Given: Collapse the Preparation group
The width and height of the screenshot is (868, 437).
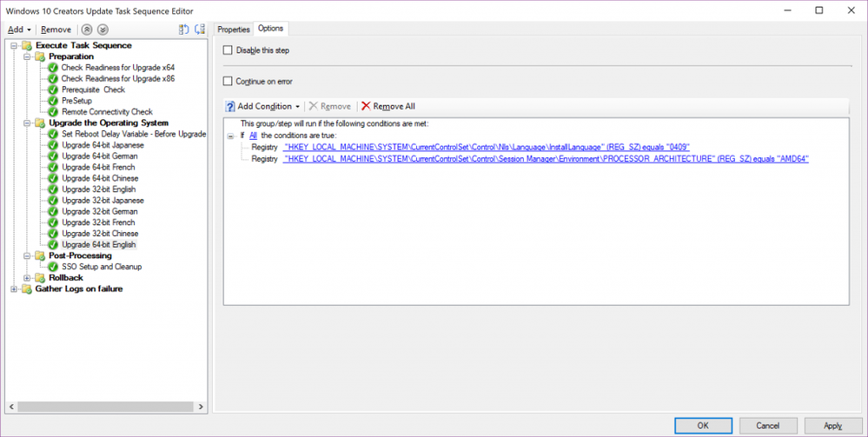Looking at the screenshot, I should pos(27,56).
